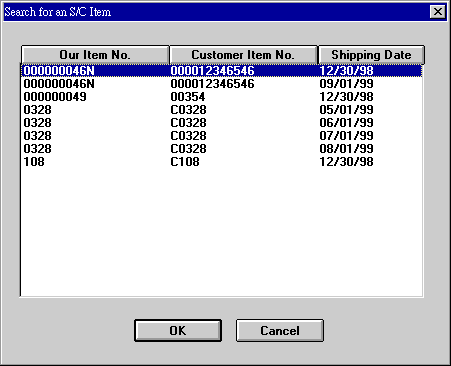This screenshot has width=451, height=366.
Task: Click C0328 in the 05/01/99 row
Action: coord(188,110)
